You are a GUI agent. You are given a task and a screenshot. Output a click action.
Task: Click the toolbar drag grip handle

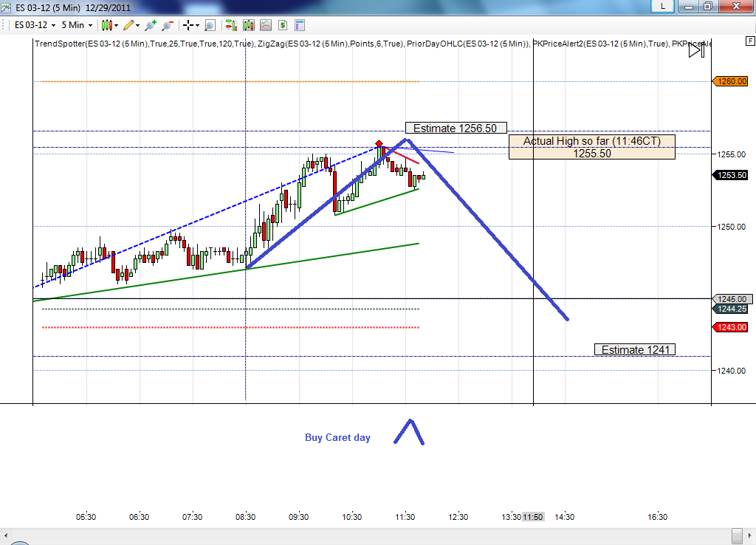click(4, 25)
